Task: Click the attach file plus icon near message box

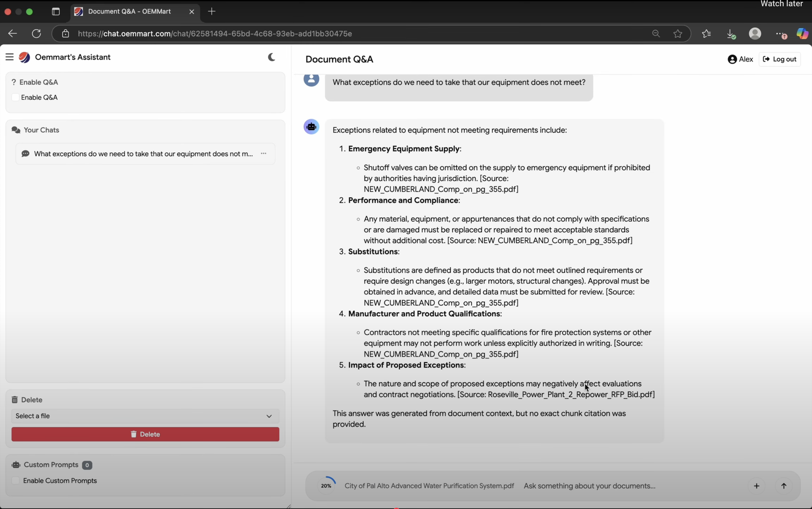Action: (x=757, y=486)
